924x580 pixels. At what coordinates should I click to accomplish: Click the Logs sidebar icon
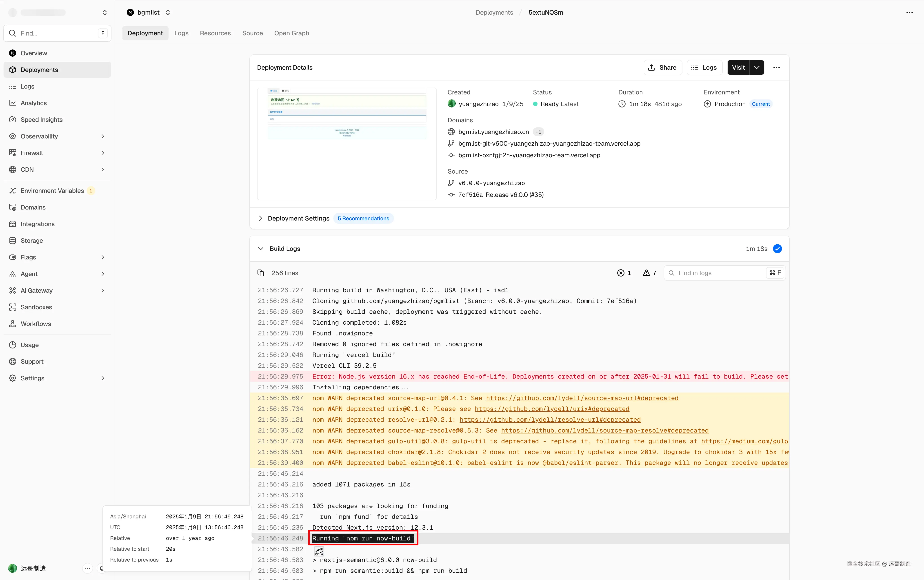coord(13,87)
